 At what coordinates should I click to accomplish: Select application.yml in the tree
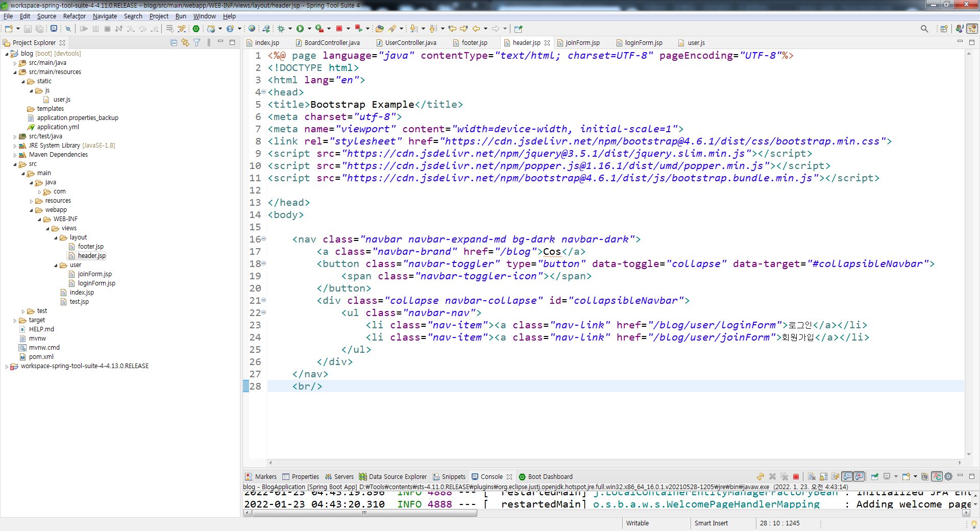(x=58, y=127)
